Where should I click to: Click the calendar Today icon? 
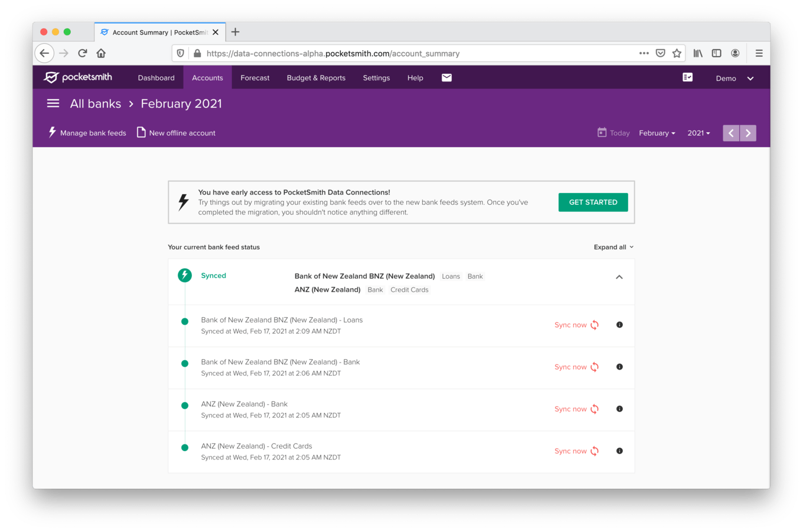pos(602,133)
